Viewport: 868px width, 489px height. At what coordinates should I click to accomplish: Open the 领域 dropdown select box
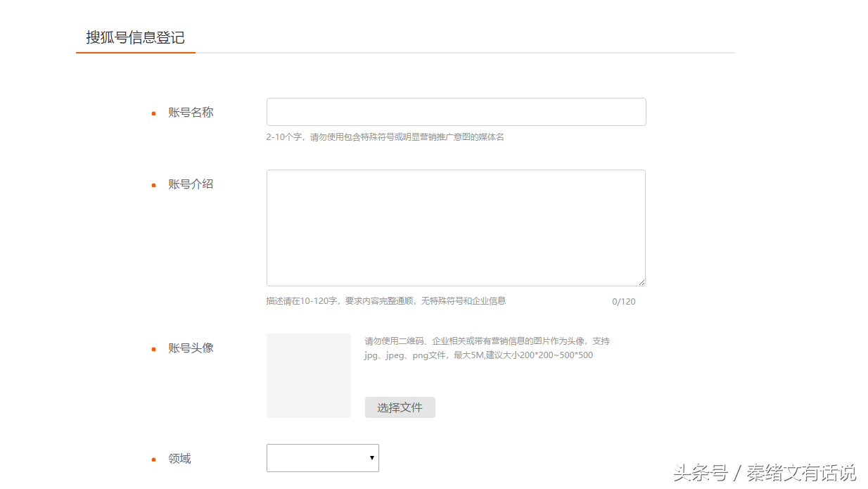coord(322,458)
